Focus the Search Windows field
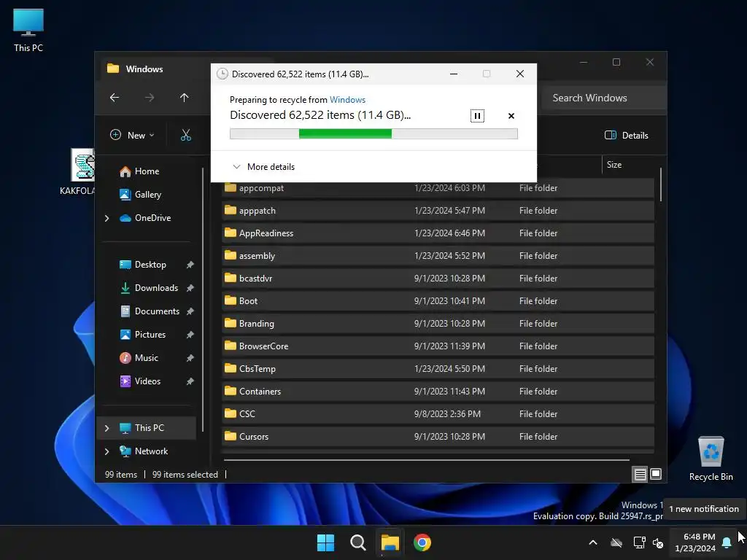This screenshot has height=560, width=747. 603,98
